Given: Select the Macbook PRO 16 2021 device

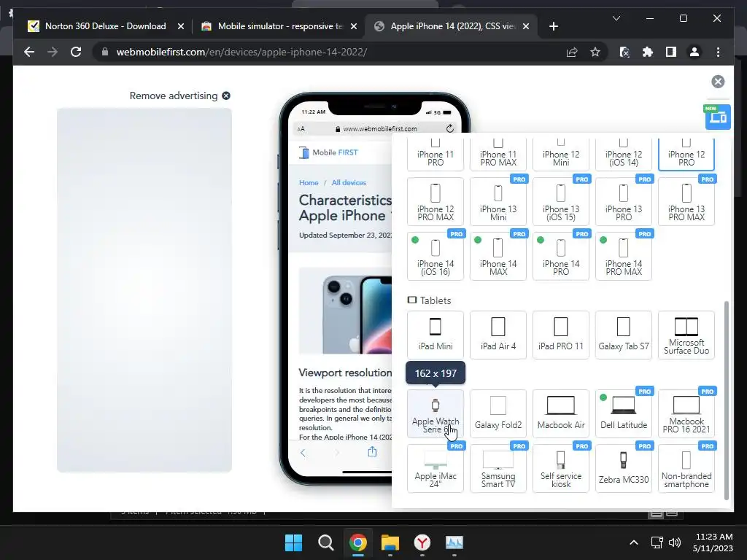Looking at the screenshot, I should point(686,413).
